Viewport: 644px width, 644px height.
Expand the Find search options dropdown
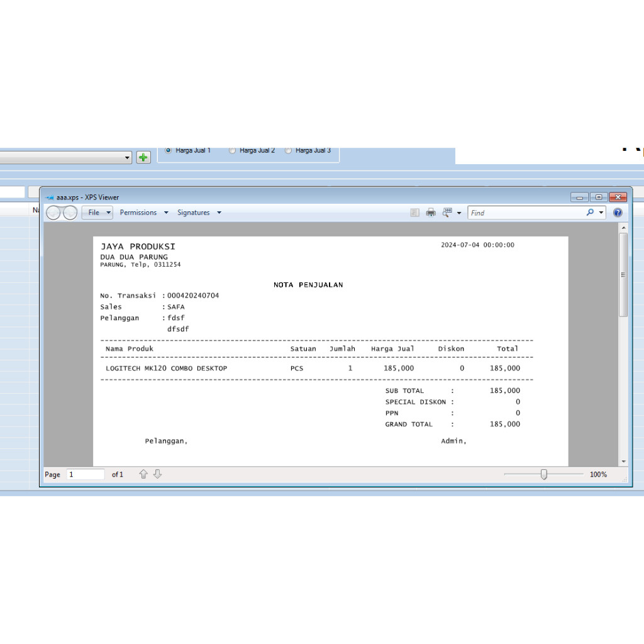coord(601,213)
